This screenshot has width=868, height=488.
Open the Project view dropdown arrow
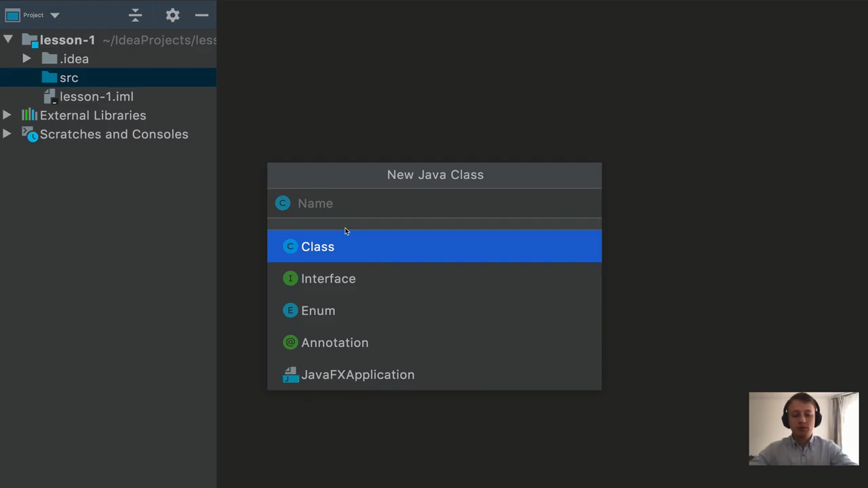pyautogui.click(x=55, y=15)
